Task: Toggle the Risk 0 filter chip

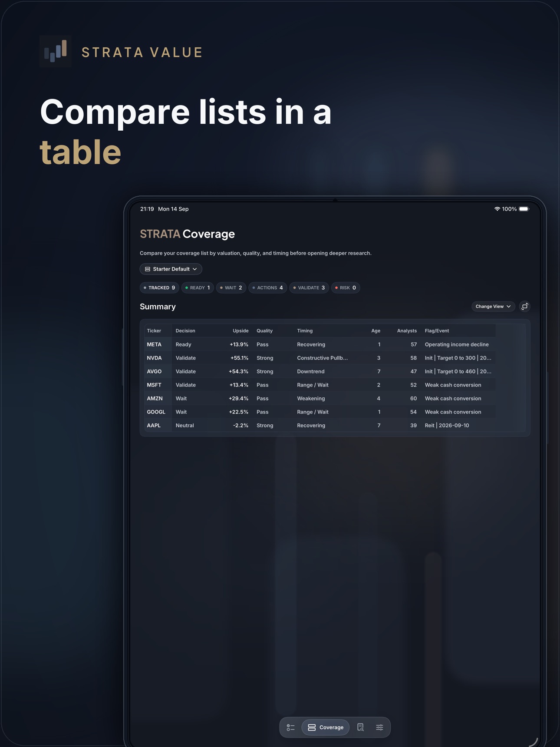Action: click(x=346, y=288)
